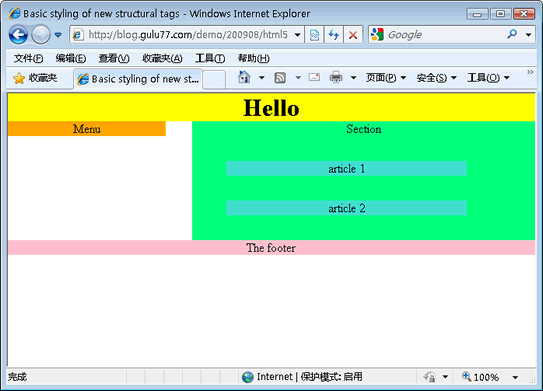Click the status bar security lock icon
The width and height of the screenshot is (543, 391).
[430, 377]
